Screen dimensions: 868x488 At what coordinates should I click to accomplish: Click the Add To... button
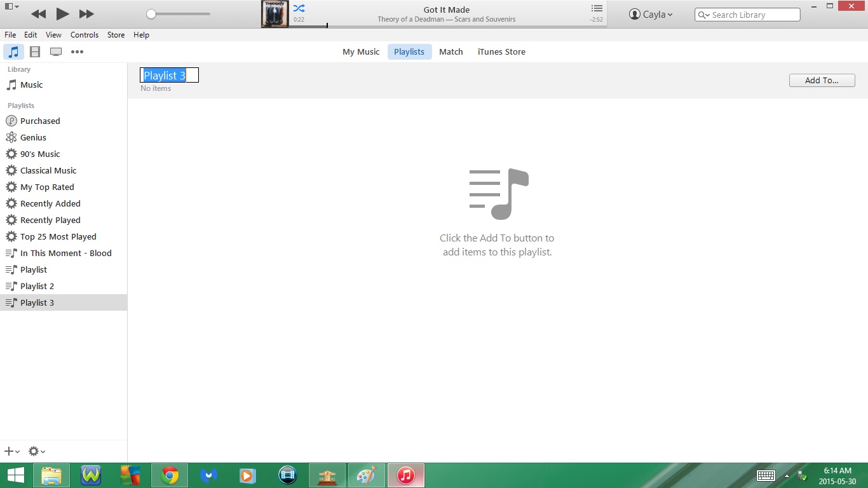point(822,81)
